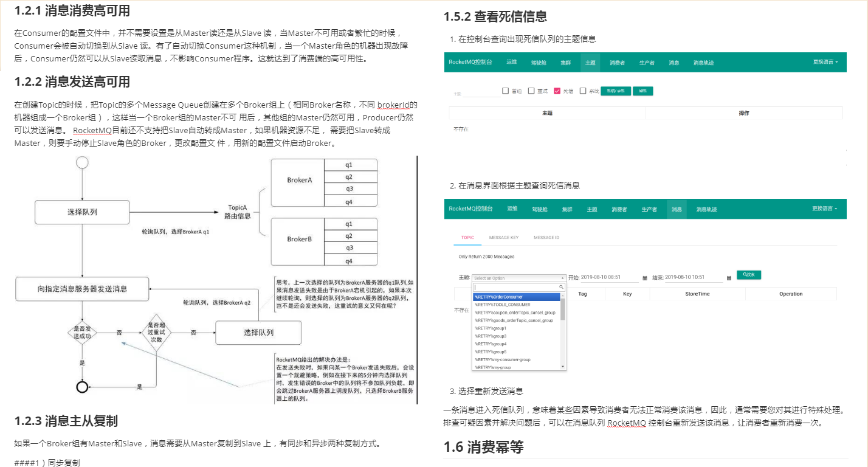The image size is (868, 467).
Task: Click the StoreTime column header
Action: 697,294
